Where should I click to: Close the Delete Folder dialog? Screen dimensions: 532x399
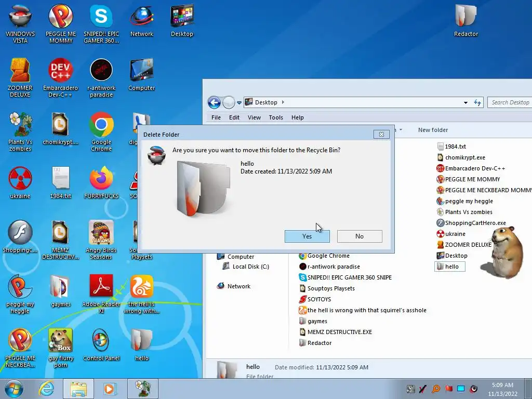coord(381,135)
